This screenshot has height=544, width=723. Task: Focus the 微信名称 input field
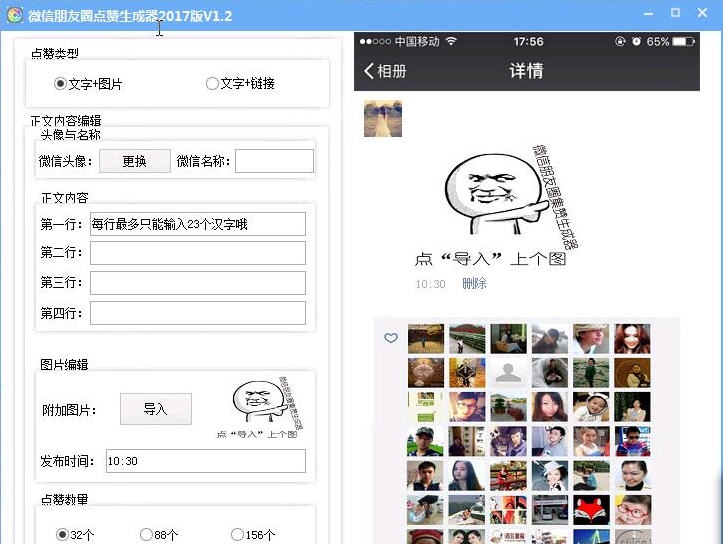point(274,161)
